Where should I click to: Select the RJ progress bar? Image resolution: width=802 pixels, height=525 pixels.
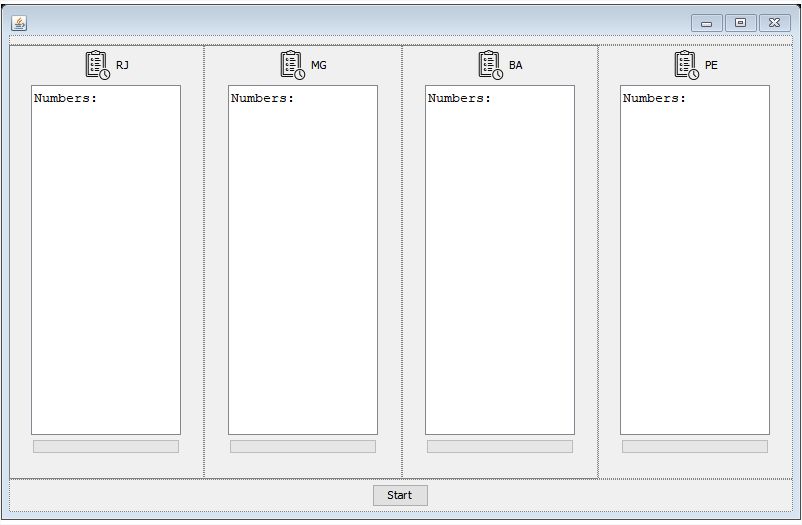106,447
